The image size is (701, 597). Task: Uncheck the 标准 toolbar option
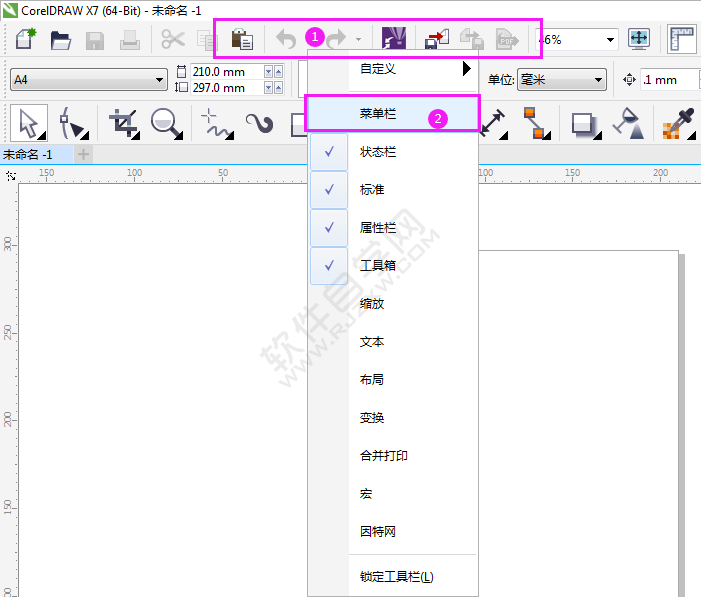pos(393,190)
